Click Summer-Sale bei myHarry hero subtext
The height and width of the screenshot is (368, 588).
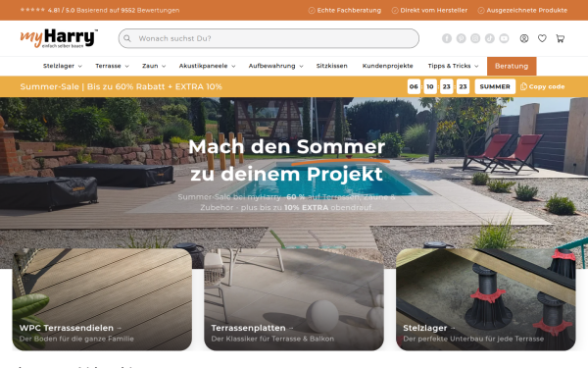287,202
